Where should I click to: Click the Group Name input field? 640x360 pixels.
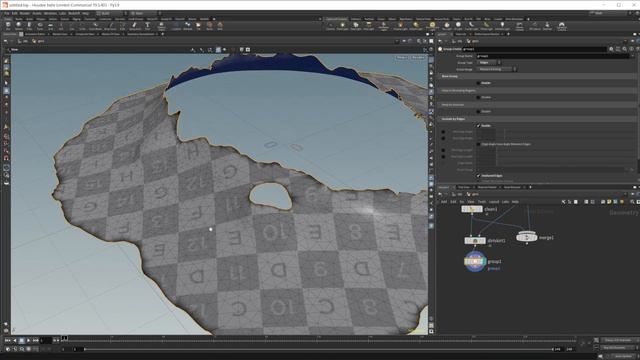point(553,56)
